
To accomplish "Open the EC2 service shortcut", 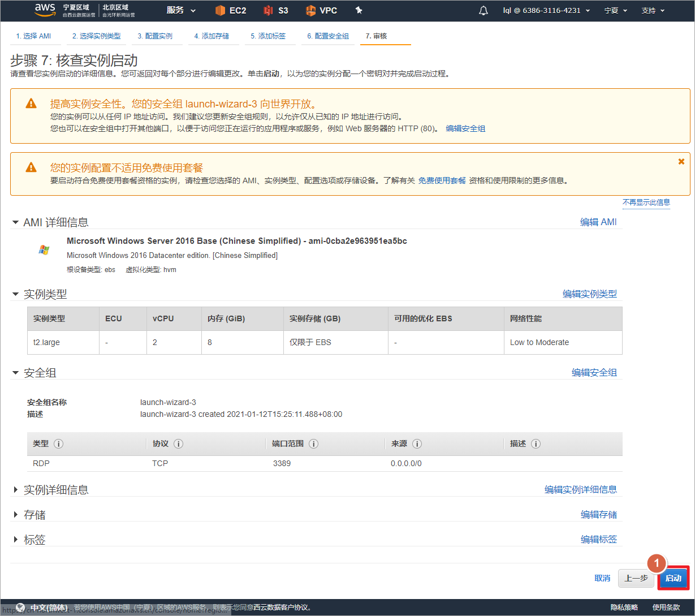I will pyautogui.click(x=231, y=10).
